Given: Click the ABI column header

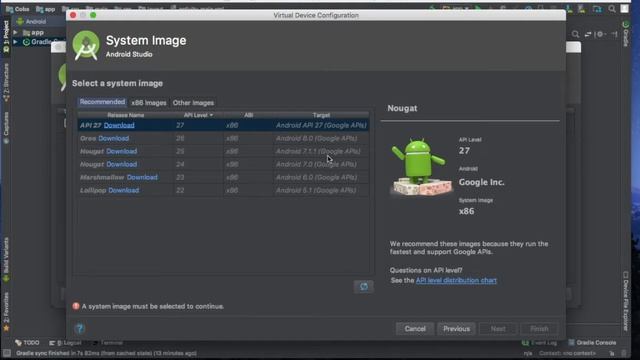Looking at the screenshot, I should point(248,115).
